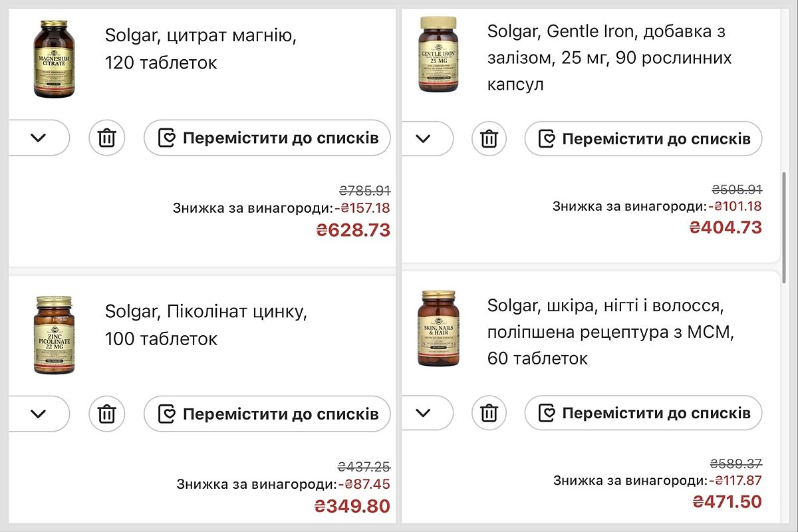The image size is (798, 532).
Task: Expand quantity selector for Gentle Iron
Action: pos(424,138)
